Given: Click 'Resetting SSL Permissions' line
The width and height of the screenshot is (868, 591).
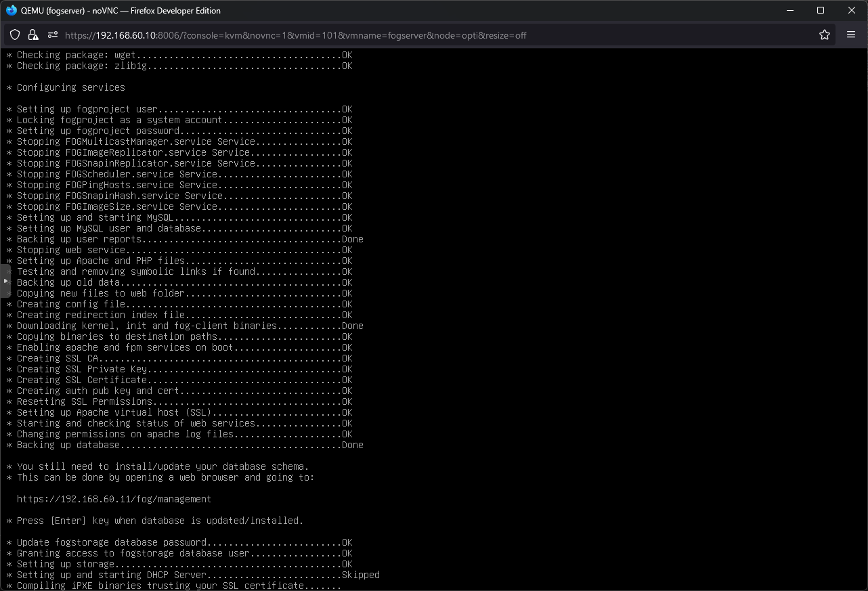Looking at the screenshot, I should (x=179, y=401).
